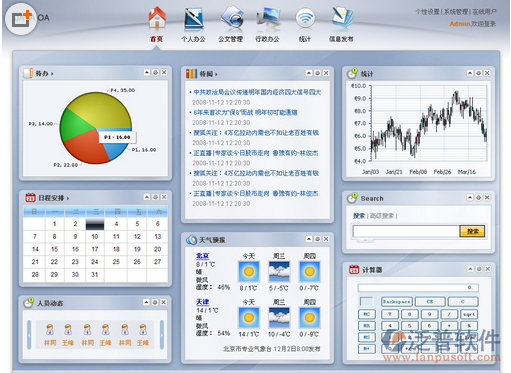Open the 天津 weather link
The height and width of the screenshot is (373, 511).
click(x=202, y=302)
